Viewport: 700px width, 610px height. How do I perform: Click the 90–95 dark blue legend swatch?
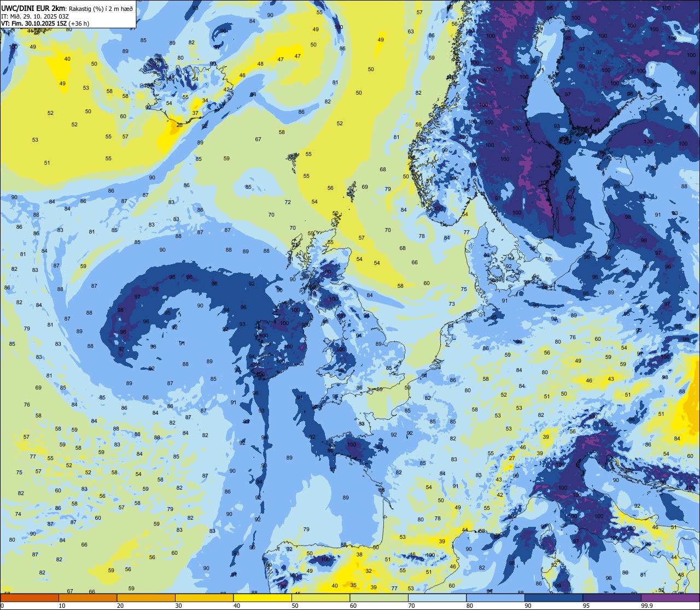point(553,598)
